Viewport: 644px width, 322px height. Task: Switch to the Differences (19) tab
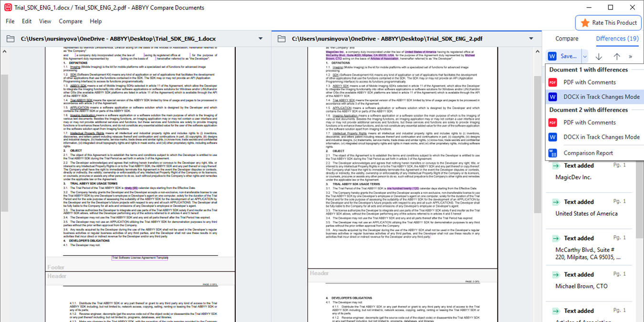[x=617, y=39]
